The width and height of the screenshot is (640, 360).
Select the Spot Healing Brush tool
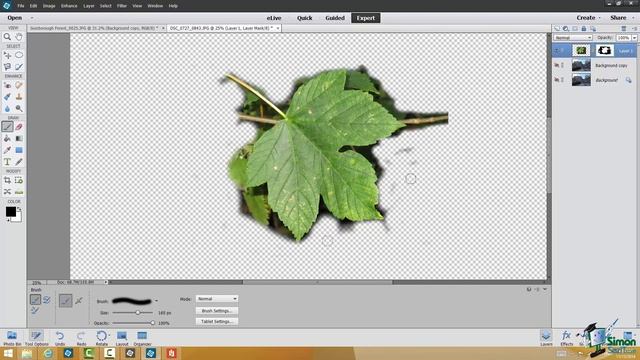pyautogui.click(x=19, y=85)
